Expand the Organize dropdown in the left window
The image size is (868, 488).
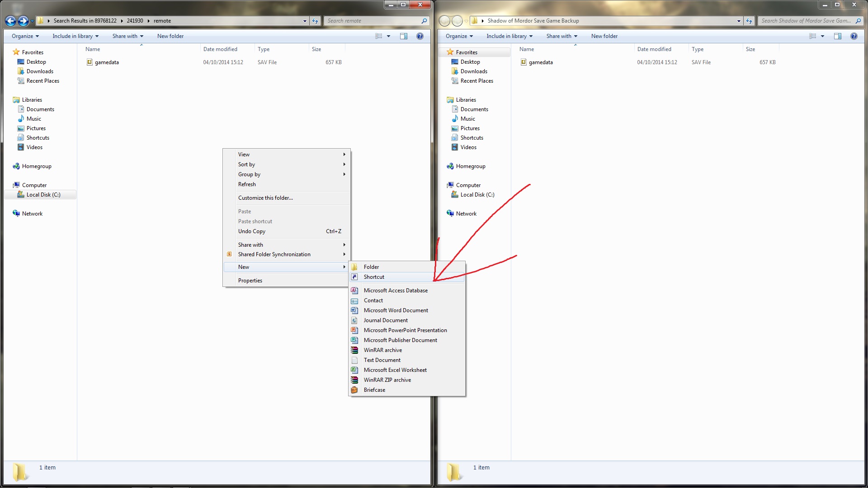[x=25, y=36]
